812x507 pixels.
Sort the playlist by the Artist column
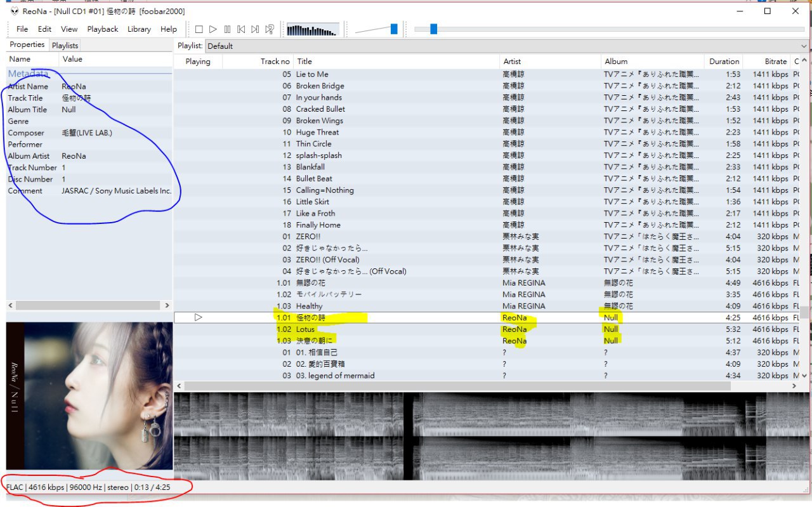click(551, 62)
